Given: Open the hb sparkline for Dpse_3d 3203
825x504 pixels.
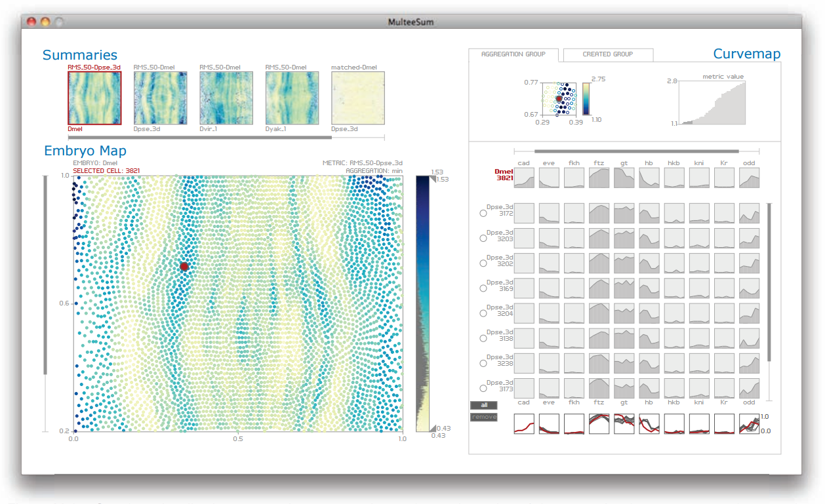Looking at the screenshot, I should 649,237.
